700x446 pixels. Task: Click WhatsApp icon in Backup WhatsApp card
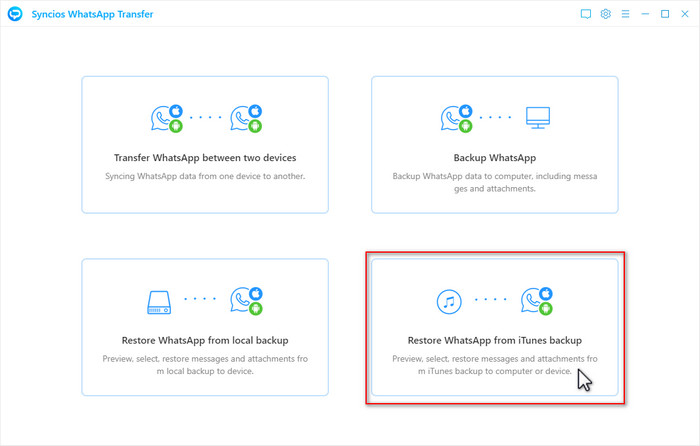(456, 118)
